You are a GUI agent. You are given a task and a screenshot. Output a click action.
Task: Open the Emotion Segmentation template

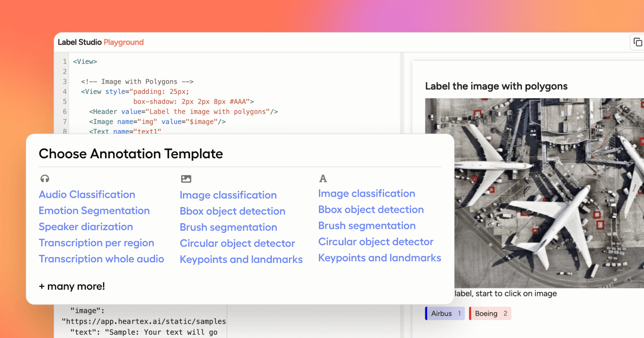[94, 211]
